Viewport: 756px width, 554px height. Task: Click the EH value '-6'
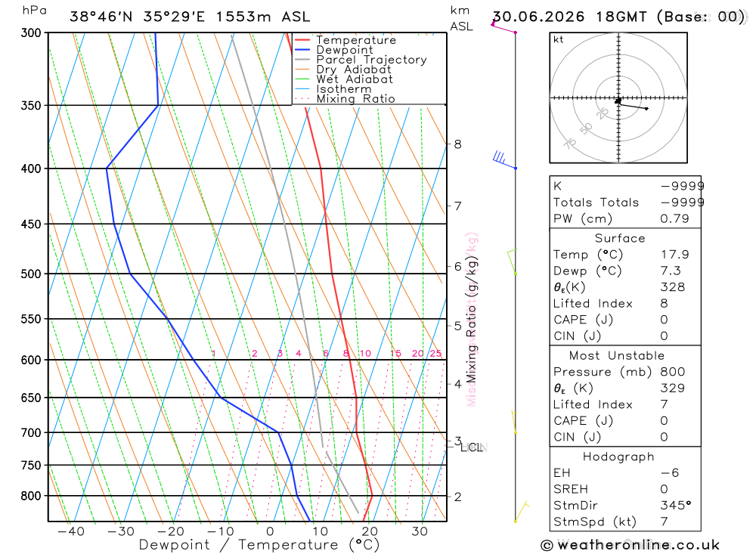coord(670,473)
